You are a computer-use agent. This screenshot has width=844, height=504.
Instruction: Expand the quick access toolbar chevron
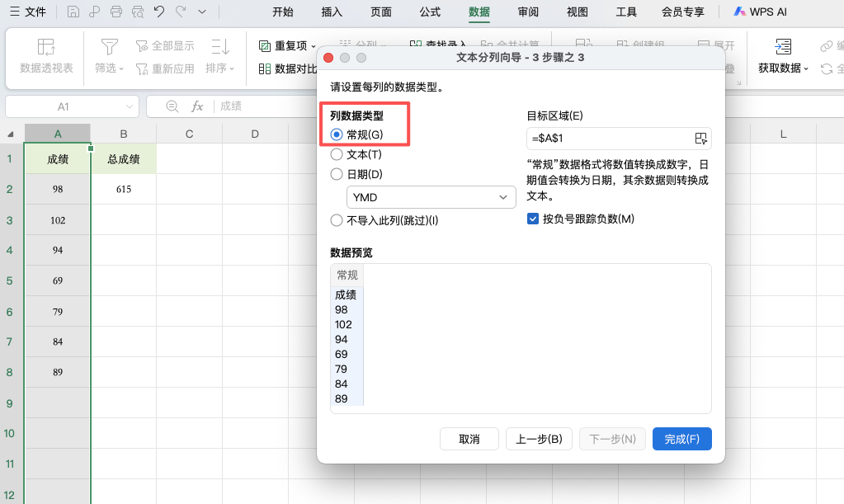pyautogui.click(x=202, y=12)
